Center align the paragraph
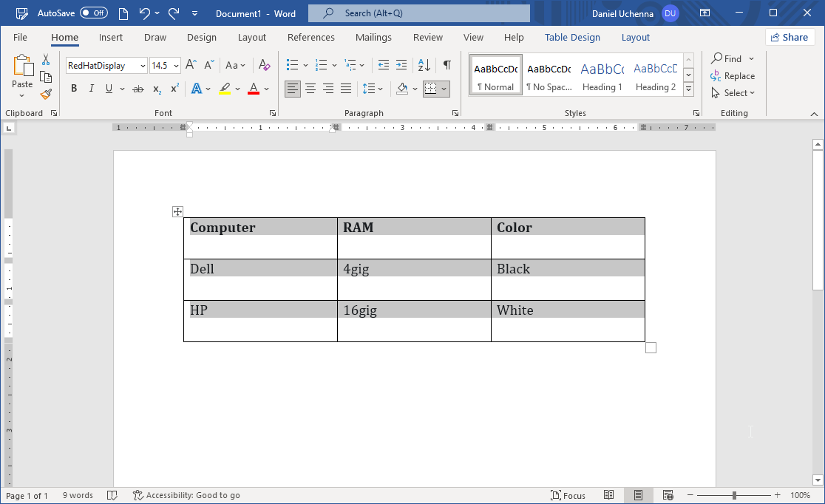The width and height of the screenshot is (825, 504). tap(310, 88)
